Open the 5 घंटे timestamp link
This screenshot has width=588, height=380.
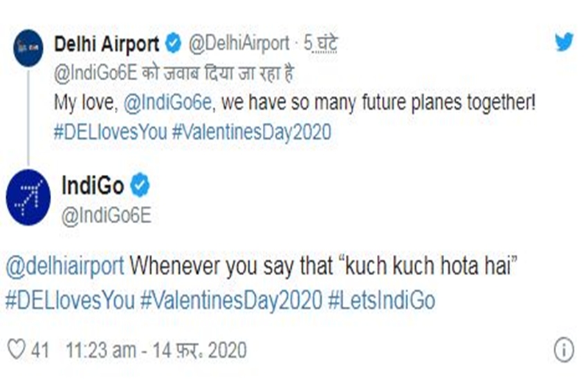tap(320, 44)
